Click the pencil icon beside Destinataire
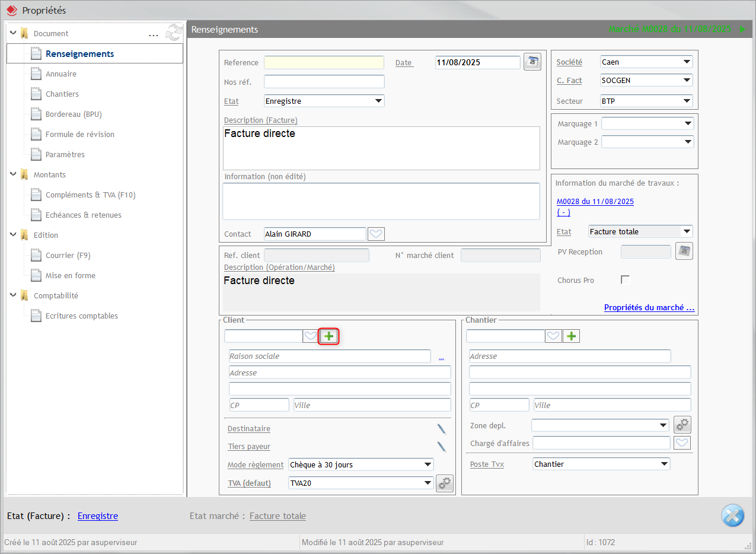This screenshot has height=554, width=756. pyautogui.click(x=441, y=429)
